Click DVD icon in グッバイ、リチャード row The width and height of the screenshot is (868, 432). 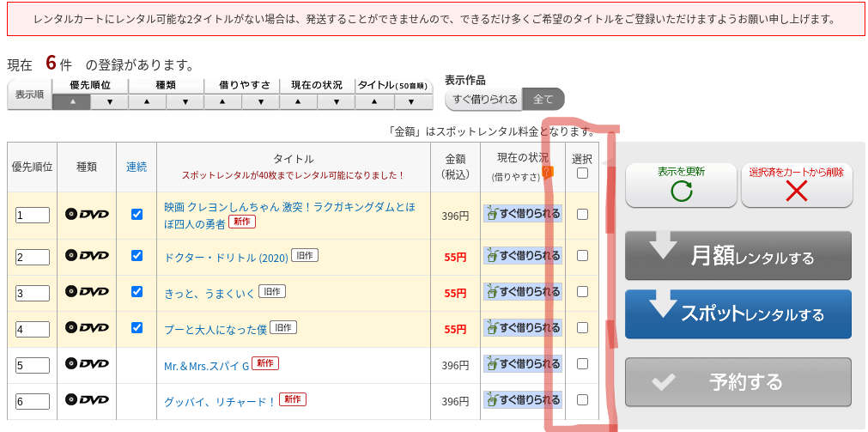click(87, 399)
